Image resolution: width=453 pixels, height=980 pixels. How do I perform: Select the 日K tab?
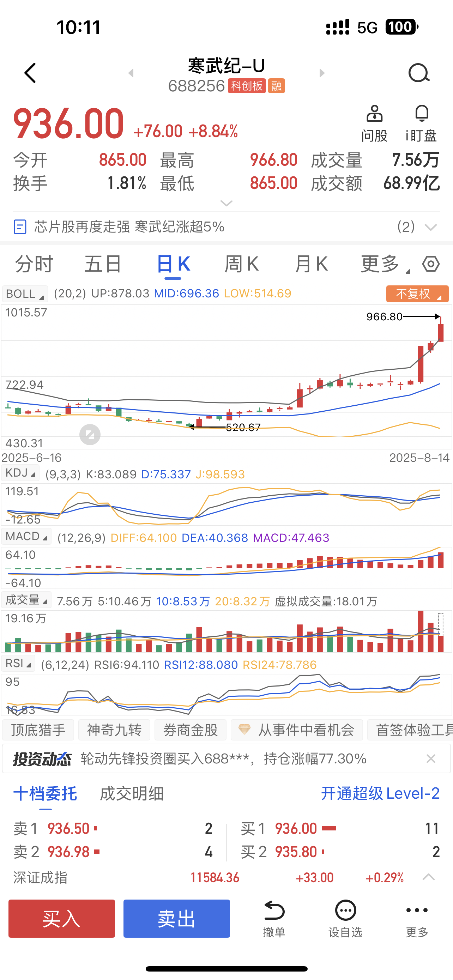(173, 264)
